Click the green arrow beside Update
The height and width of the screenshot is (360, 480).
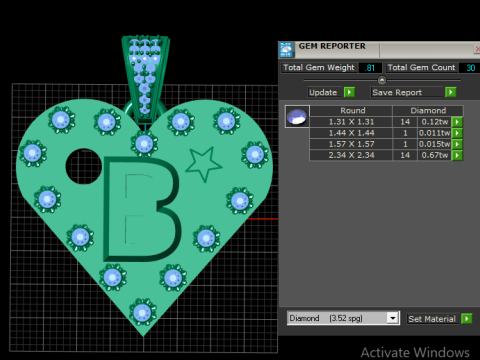pyautogui.click(x=349, y=92)
